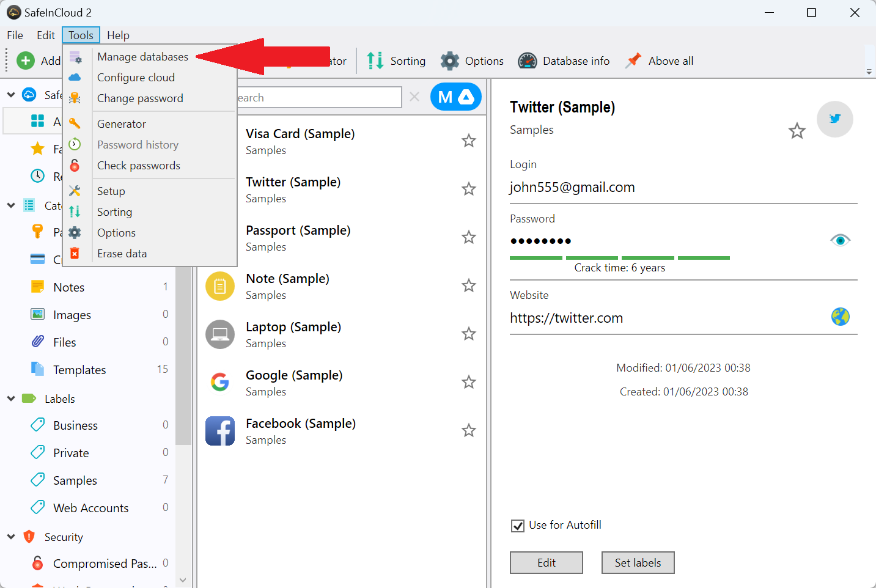Click the search input field
The height and width of the screenshot is (588, 876).
pos(319,97)
